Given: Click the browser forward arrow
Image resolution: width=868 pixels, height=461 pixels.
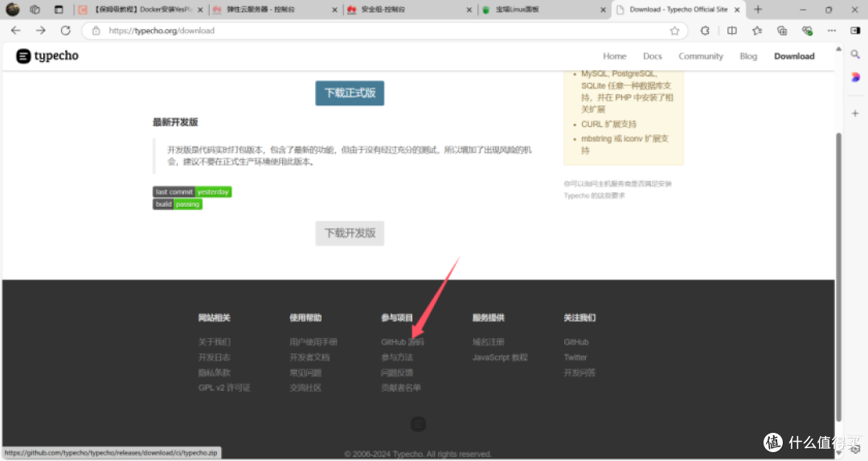Looking at the screenshot, I should tap(40, 31).
